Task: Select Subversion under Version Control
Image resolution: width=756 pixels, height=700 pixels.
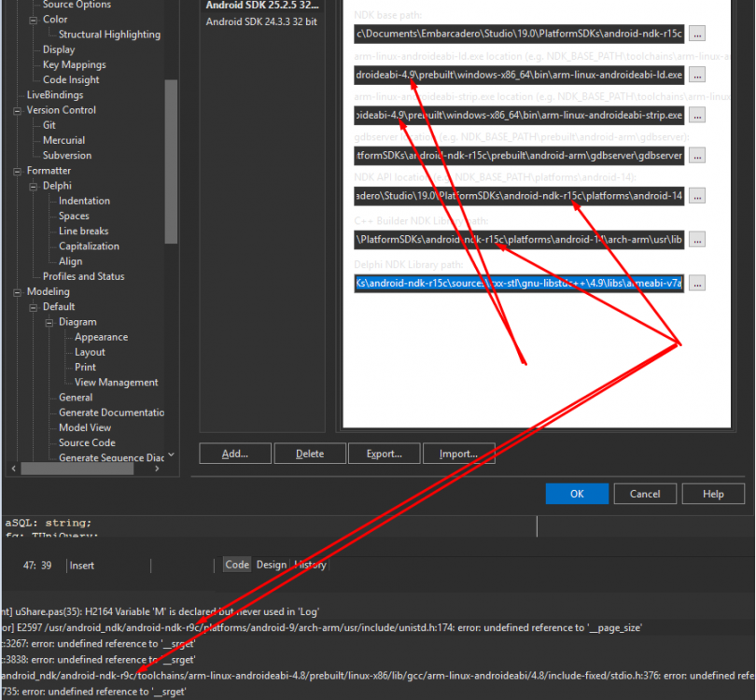Action: point(67,155)
